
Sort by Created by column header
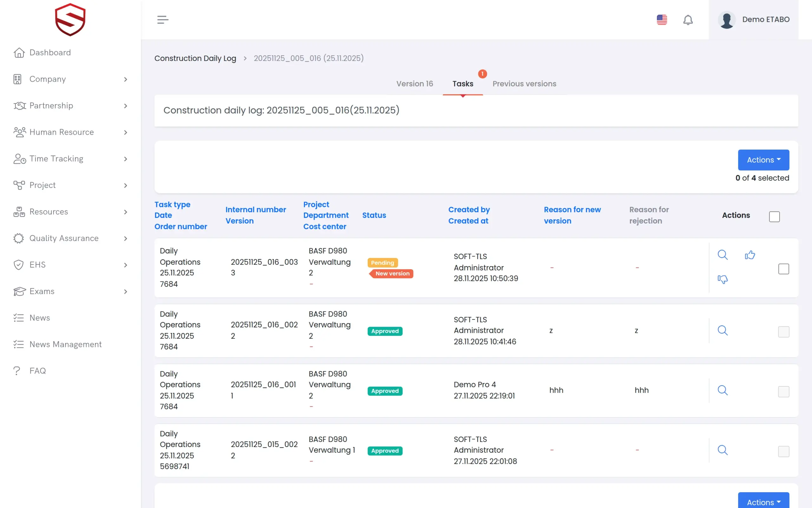pyautogui.click(x=469, y=210)
